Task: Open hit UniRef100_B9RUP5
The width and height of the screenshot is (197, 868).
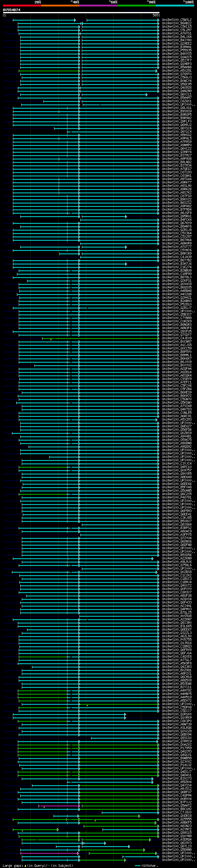Action: click(177, 115)
